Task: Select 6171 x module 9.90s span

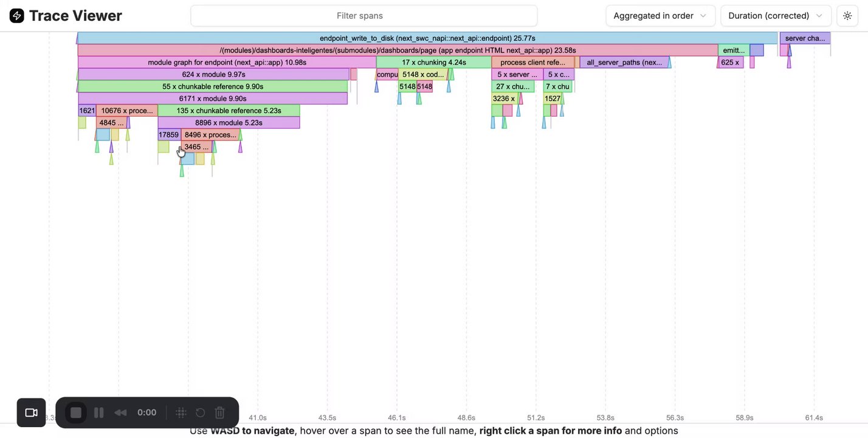Action: [x=213, y=99]
